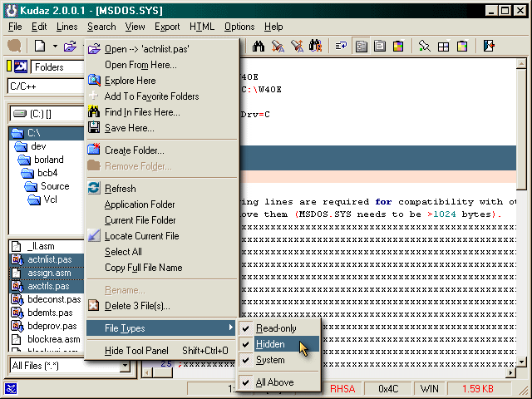Screen dimensions: 532x399
Task: Click the brown round icon at toolbar start
Action: 14,46
